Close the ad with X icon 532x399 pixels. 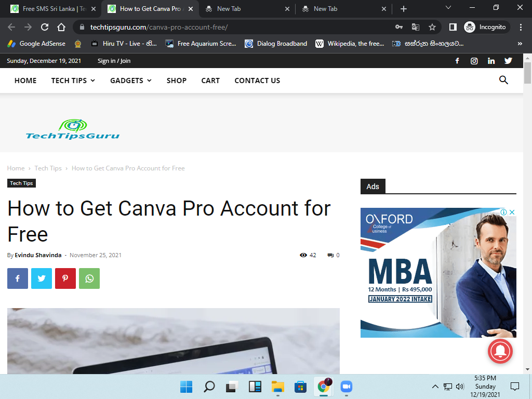point(512,212)
